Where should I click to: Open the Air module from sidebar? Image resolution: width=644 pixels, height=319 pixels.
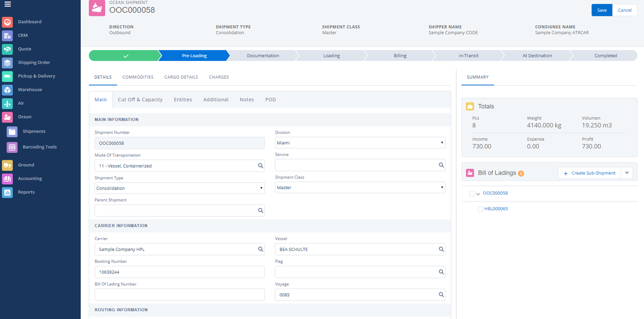point(7,103)
